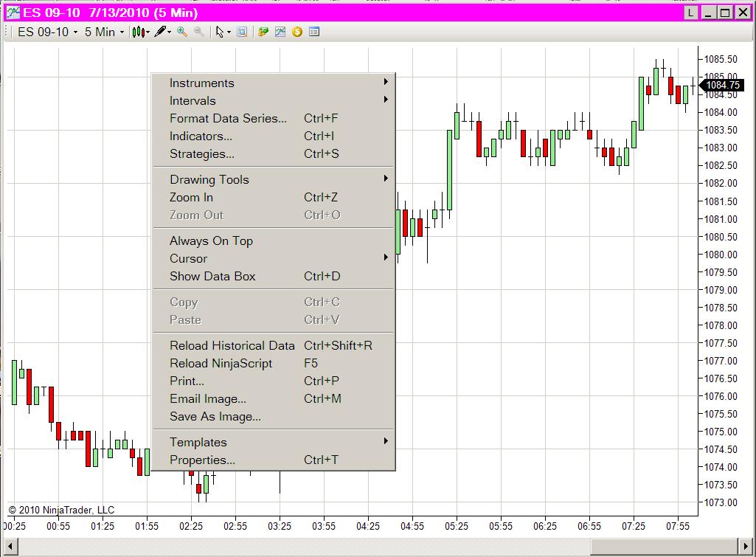Open the Intervals submenu
This screenshot has height=557, width=756.
coord(274,101)
